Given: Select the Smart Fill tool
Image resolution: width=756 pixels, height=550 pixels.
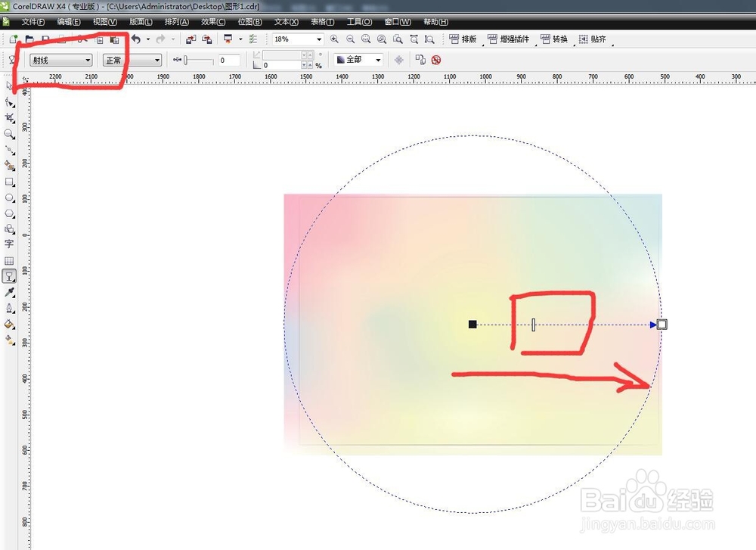Looking at the screenshot, I should (x=9, y=166).
